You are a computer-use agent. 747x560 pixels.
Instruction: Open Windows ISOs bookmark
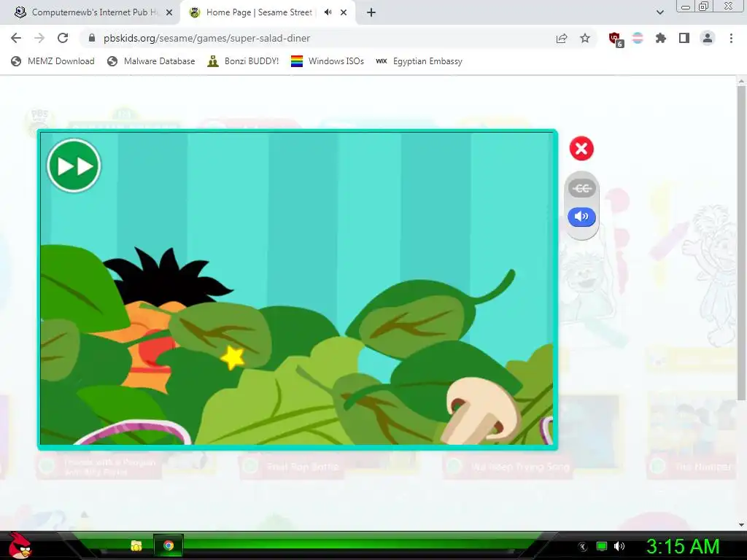(x=328, y=61)
